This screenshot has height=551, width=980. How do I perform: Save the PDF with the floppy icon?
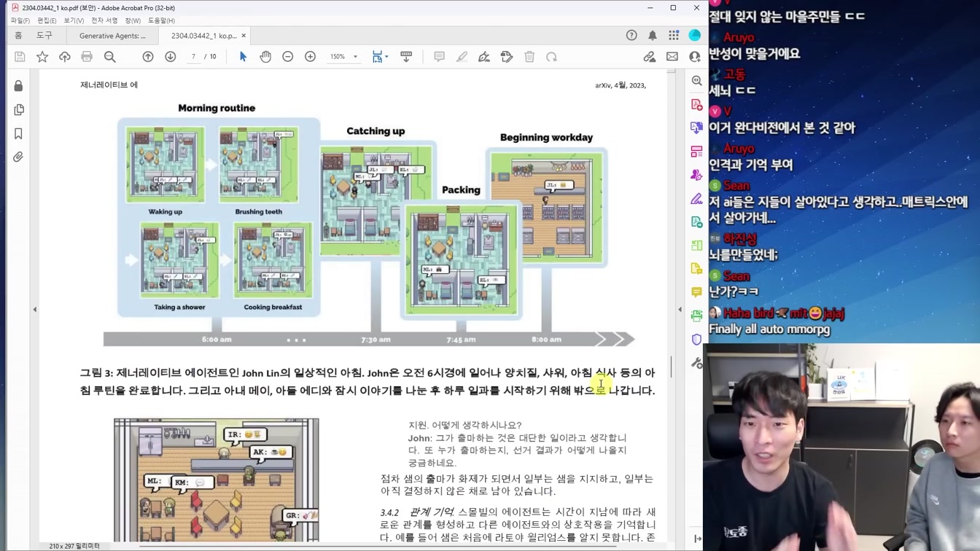(20, 57)
